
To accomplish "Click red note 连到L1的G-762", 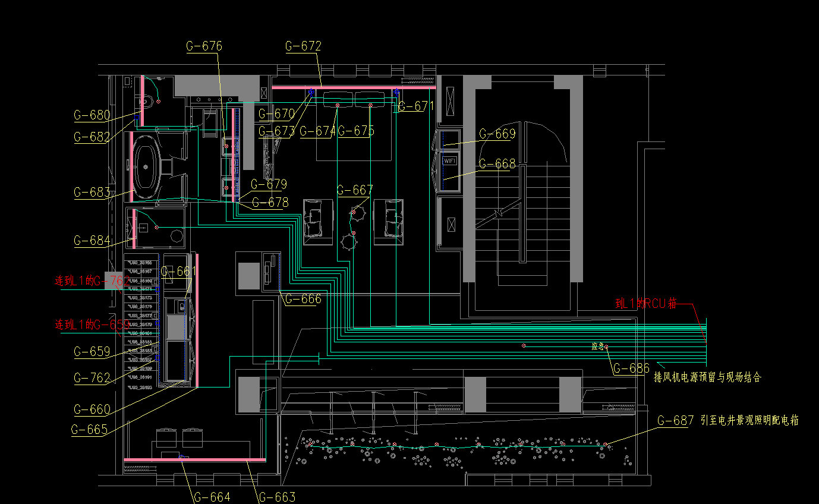I will [92, 281].
